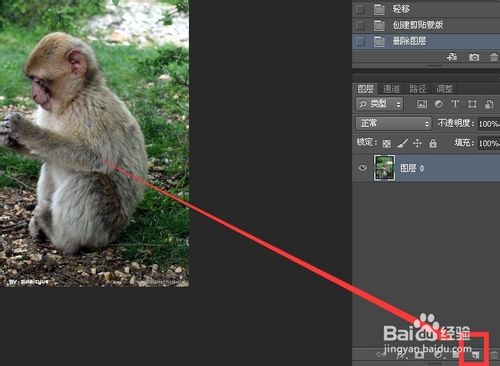Create new group folder icon
The image size is (500, 366).
pos(456,355)
